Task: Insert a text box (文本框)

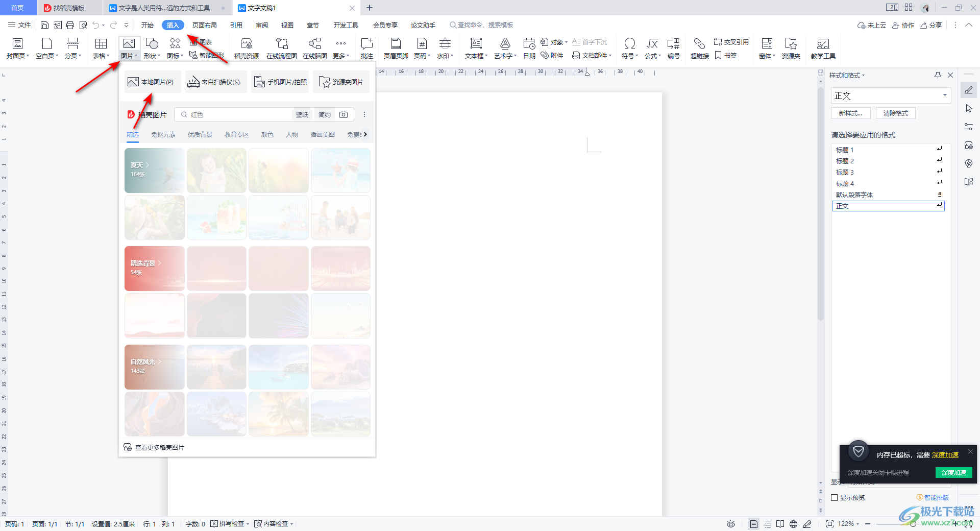Action: pyautogui.click(x=476, y=49)
